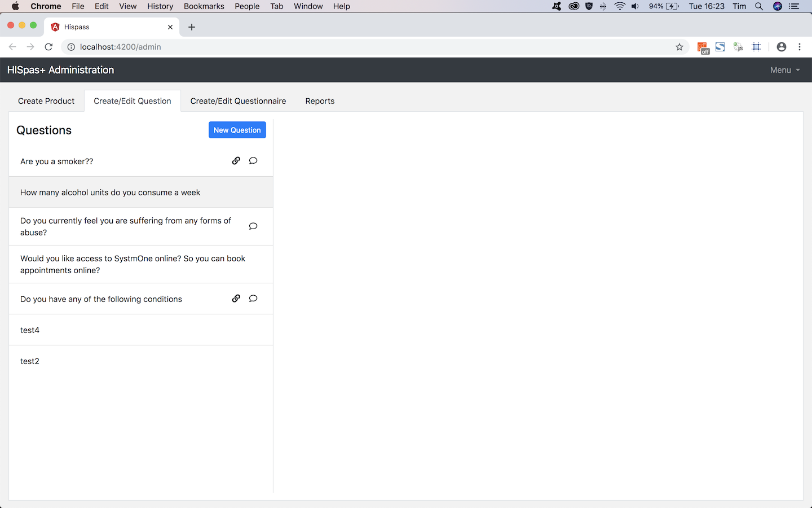Switch to the Create Product tab

click(46, 101)
